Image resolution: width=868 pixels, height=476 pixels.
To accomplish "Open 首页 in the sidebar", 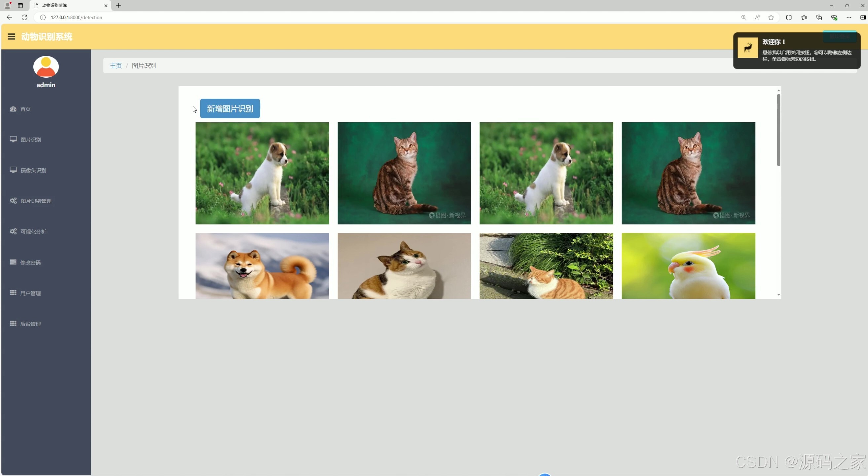I will (25, 109).
